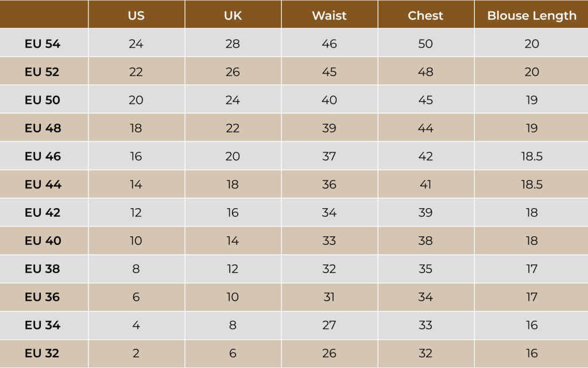Viewport: 588px width, 368px height.
Task: Click the EU 44 row label
Action: 43,185
